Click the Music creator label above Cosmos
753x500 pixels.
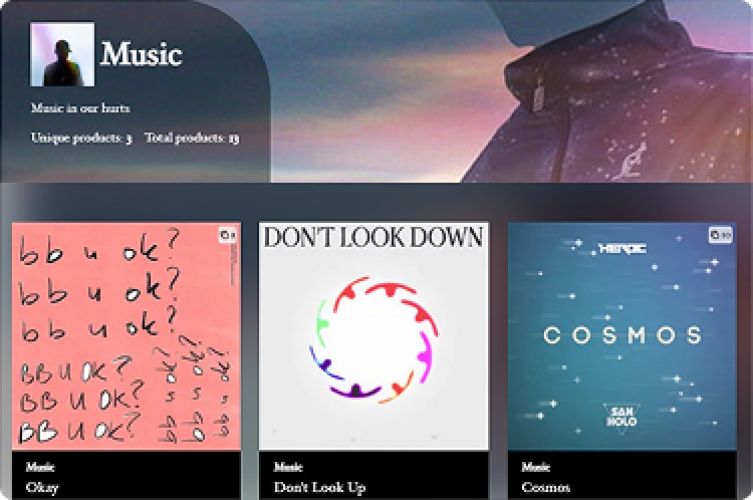tap(535, 467)
